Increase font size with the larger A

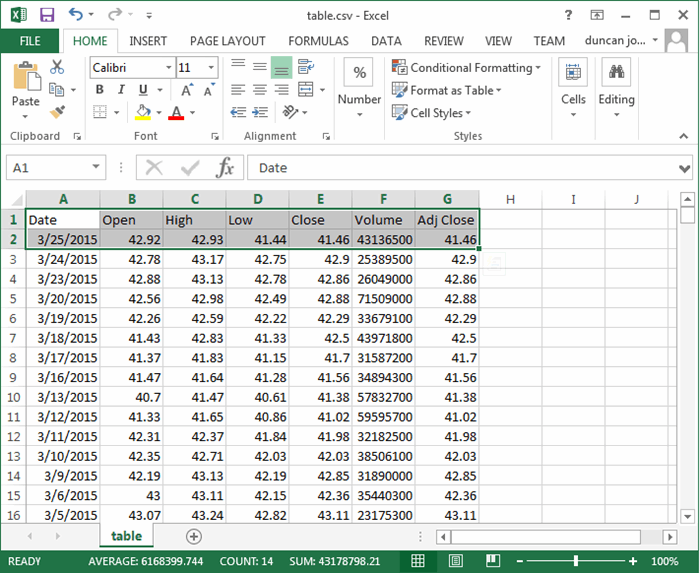pos(187,90)
